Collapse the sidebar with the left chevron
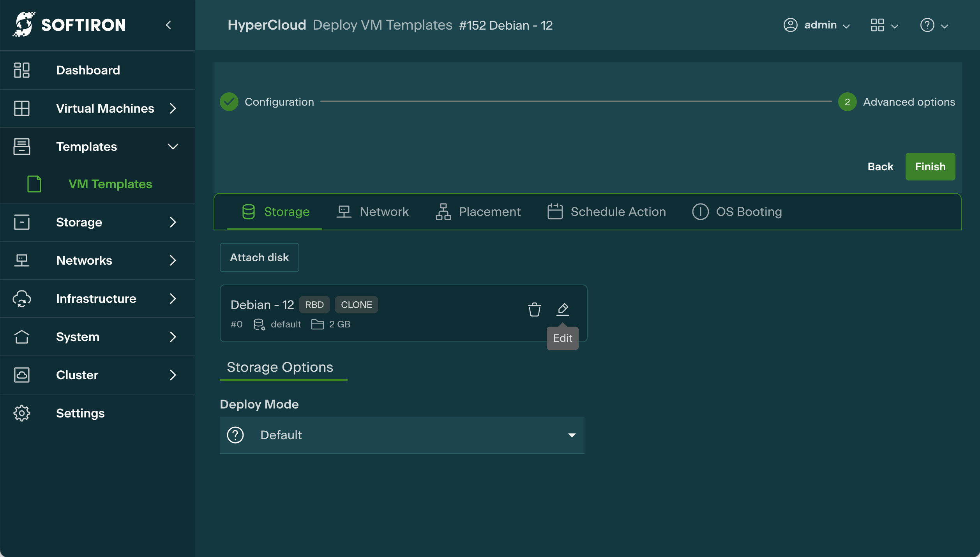 pos(168,25)
